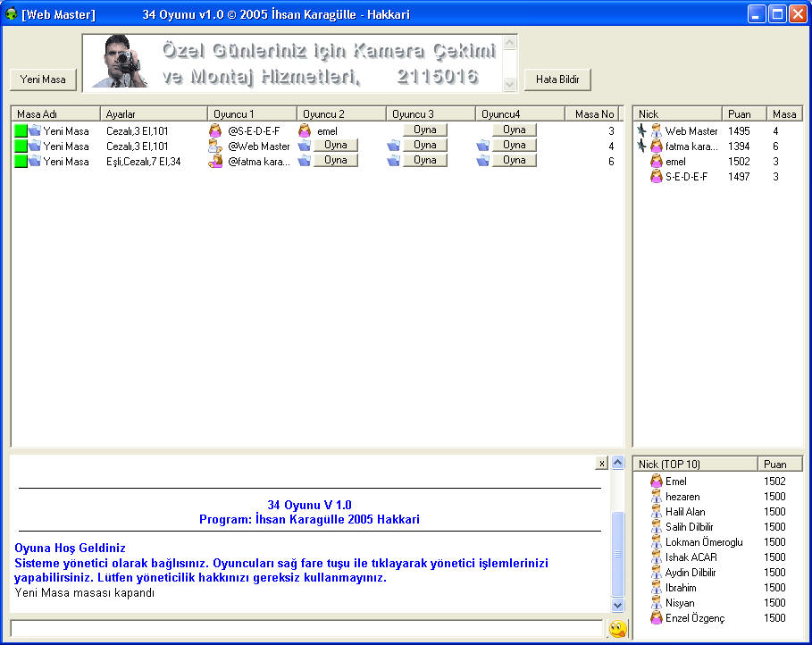
Task: Click the Nick (TOP 10) column header
Action: coord(670,464)
